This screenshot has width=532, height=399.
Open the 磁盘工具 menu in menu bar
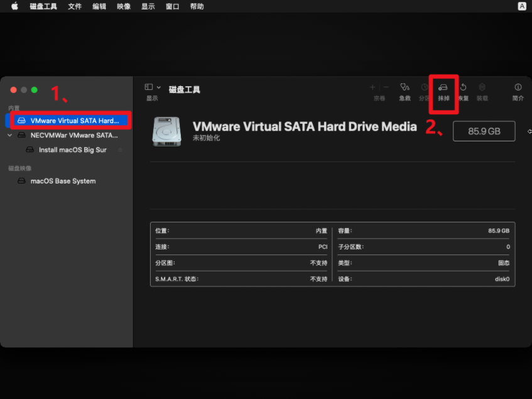click(43, 6)
